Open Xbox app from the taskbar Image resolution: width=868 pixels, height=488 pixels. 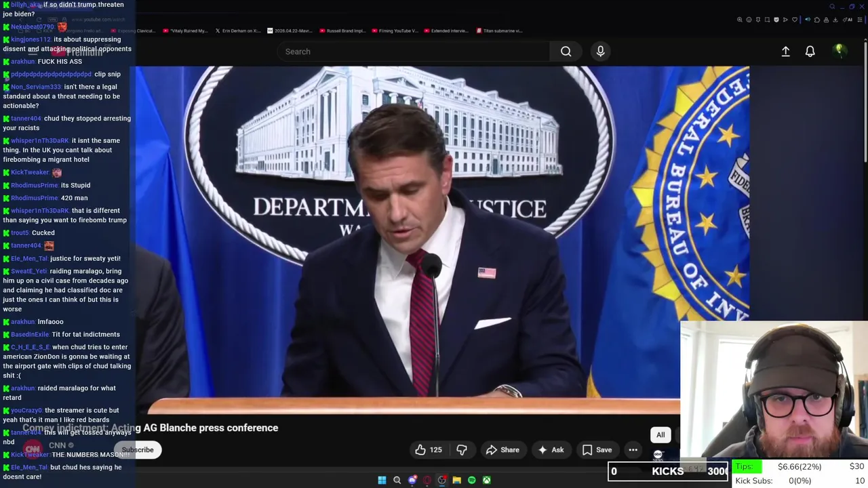coord(487,480)
